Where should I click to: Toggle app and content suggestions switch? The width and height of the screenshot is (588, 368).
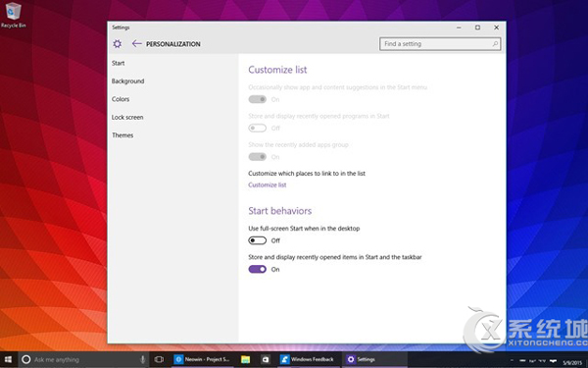257,99
